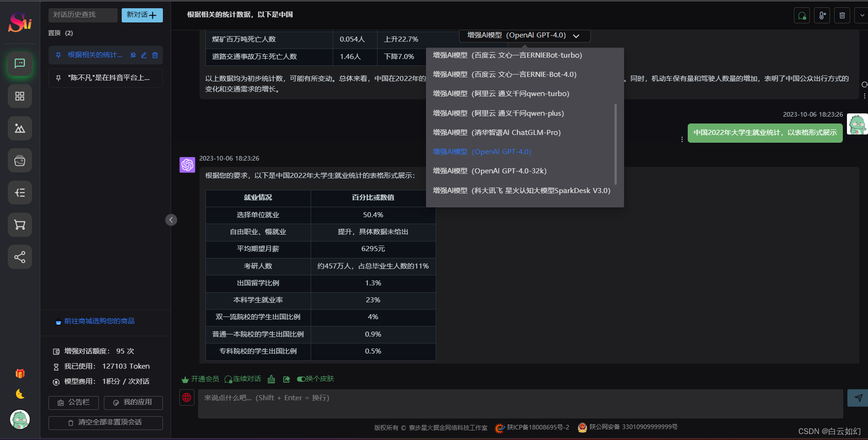Toggle night mode with moon icon
Image resolution: width=868 pixels, height=440 pixels.
20,394
